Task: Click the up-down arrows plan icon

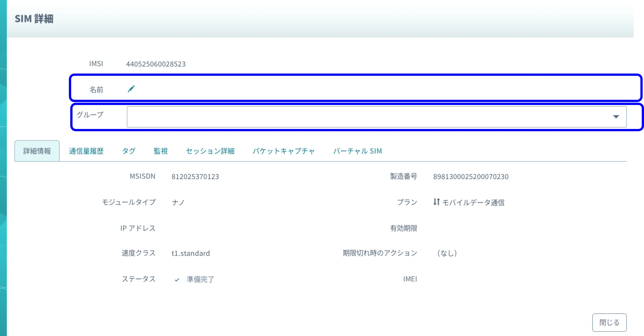Action: point(436,202)
